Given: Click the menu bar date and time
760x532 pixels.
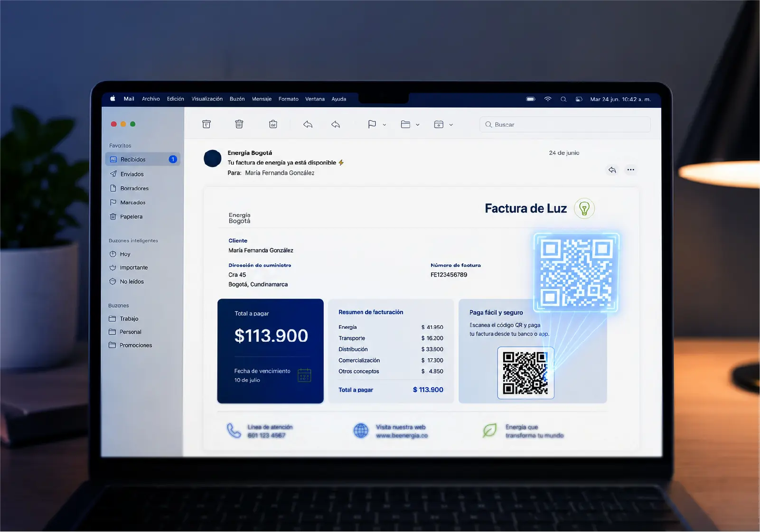Looking at the screenshot, I should 620,99.
